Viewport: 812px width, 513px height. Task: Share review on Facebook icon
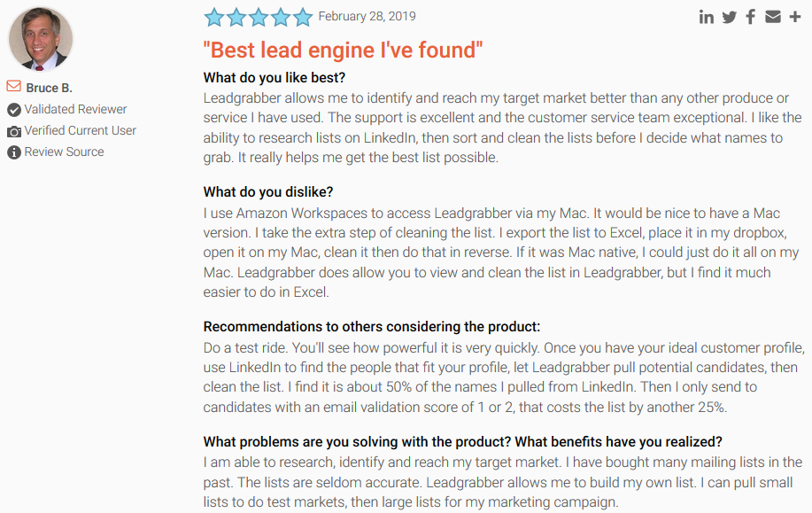[751, 17]
